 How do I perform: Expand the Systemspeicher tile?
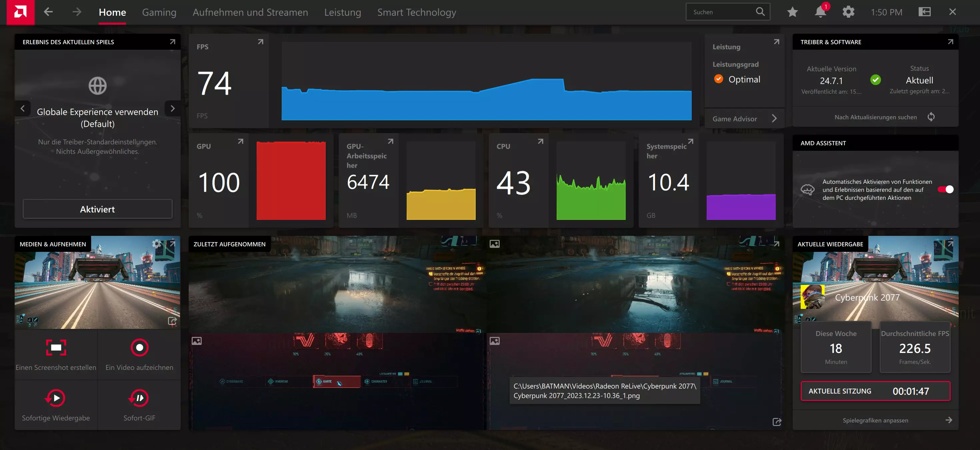pos(690,141)
